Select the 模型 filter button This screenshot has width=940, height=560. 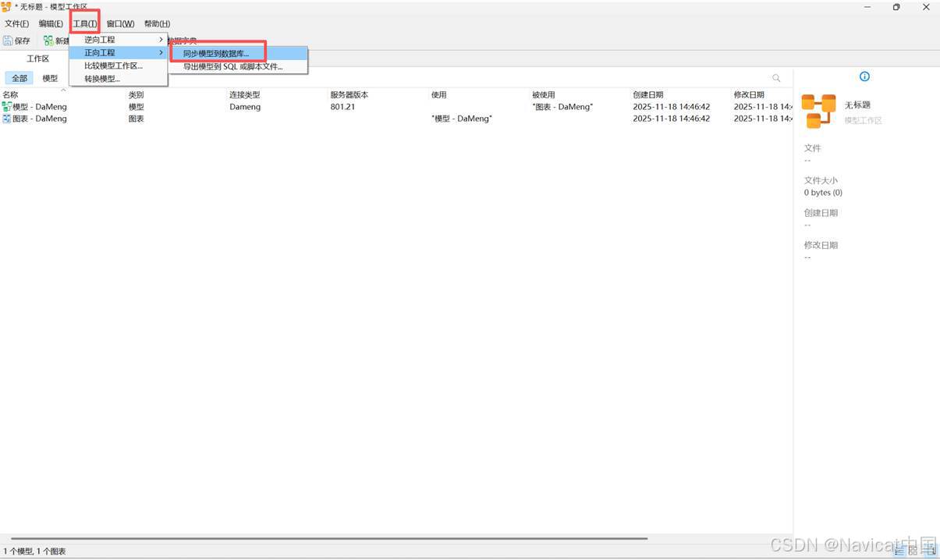tap(50, 78)
